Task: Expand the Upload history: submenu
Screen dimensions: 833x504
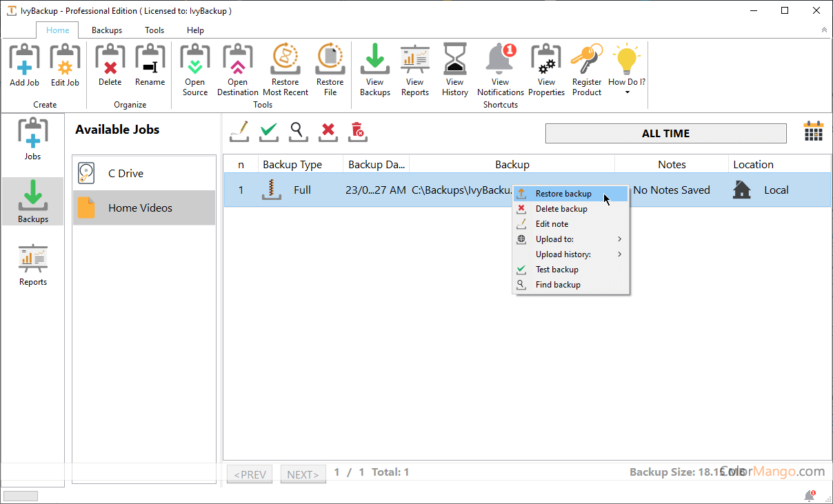Action: click(570, 254)
